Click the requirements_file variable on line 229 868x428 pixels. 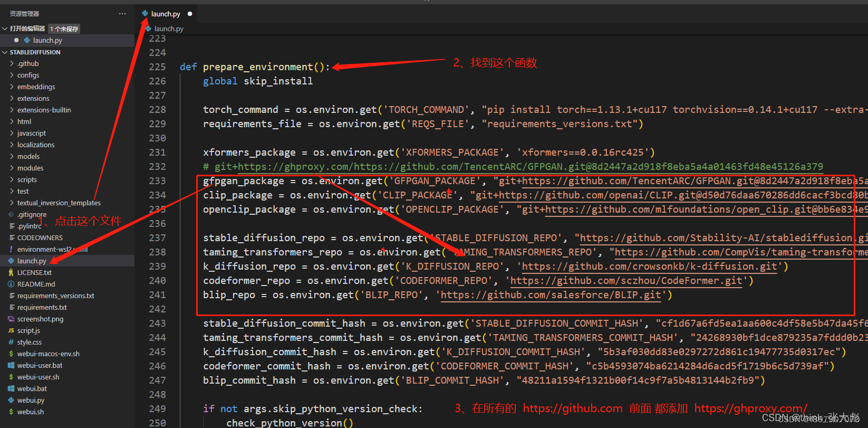tap(252, 124)
